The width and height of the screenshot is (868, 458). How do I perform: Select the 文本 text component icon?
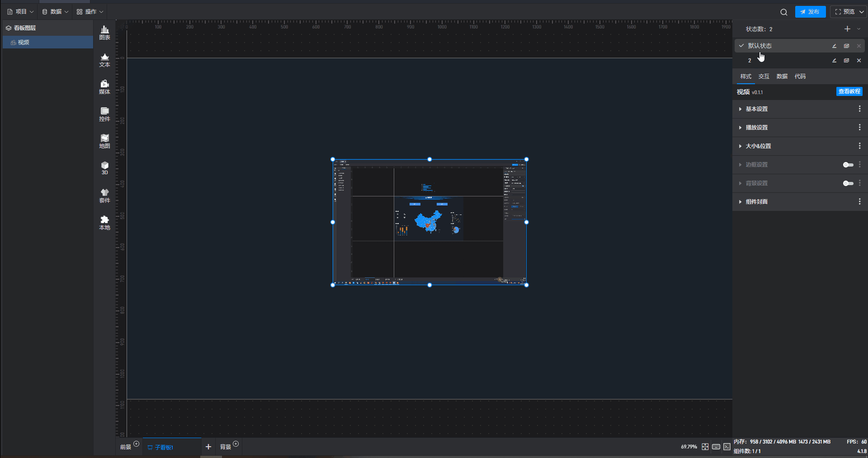click(104, 60)
